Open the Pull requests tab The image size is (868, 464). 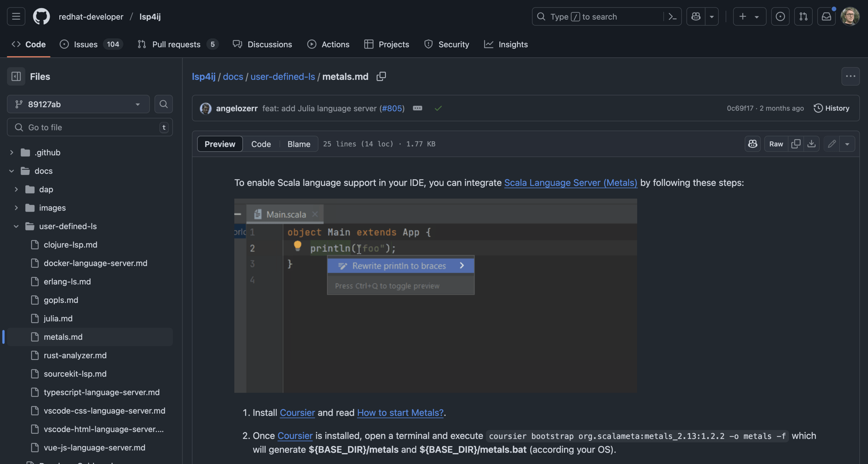pyautogui.click(x=176, y=44)
